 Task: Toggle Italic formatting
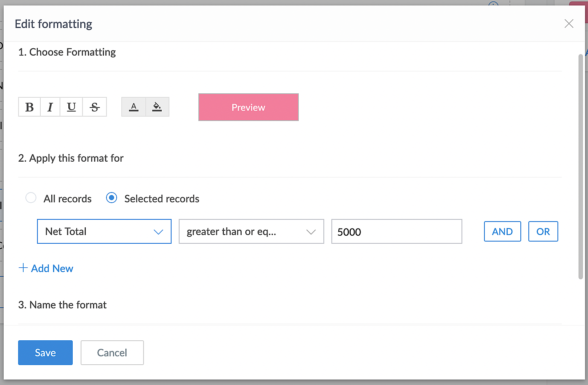(x=50, y=107)
